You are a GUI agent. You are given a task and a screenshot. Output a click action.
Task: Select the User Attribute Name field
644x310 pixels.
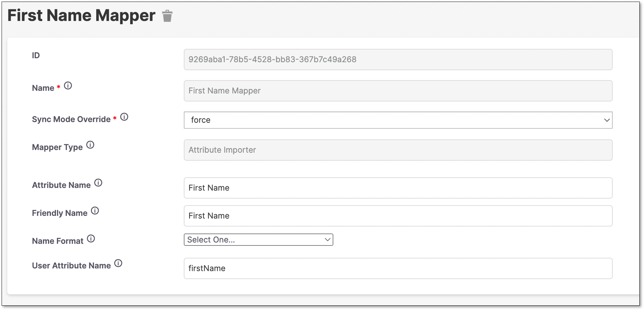[398, 268]
